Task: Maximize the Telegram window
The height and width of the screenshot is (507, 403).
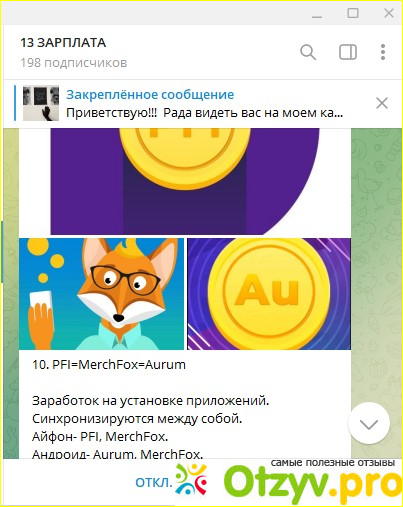Action: point(353,13)
